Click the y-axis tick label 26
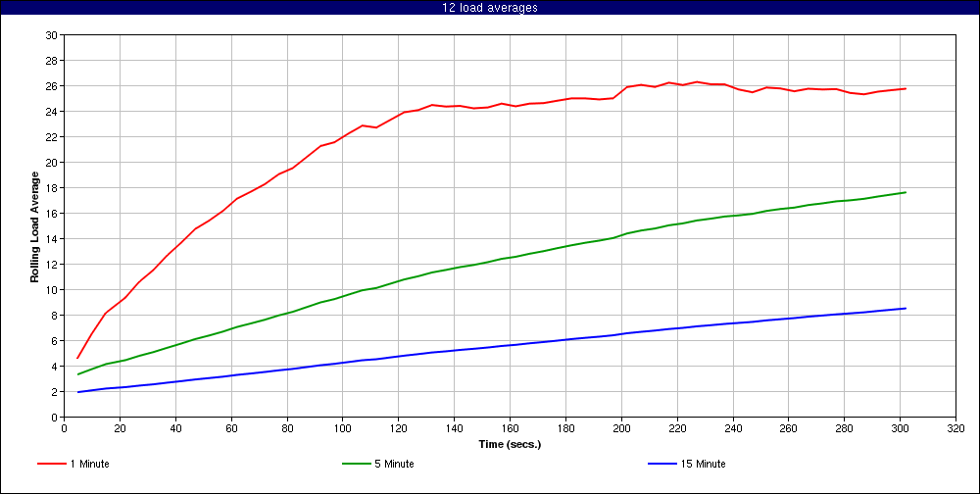The image size is (980, 494). [x=52, y=85]
